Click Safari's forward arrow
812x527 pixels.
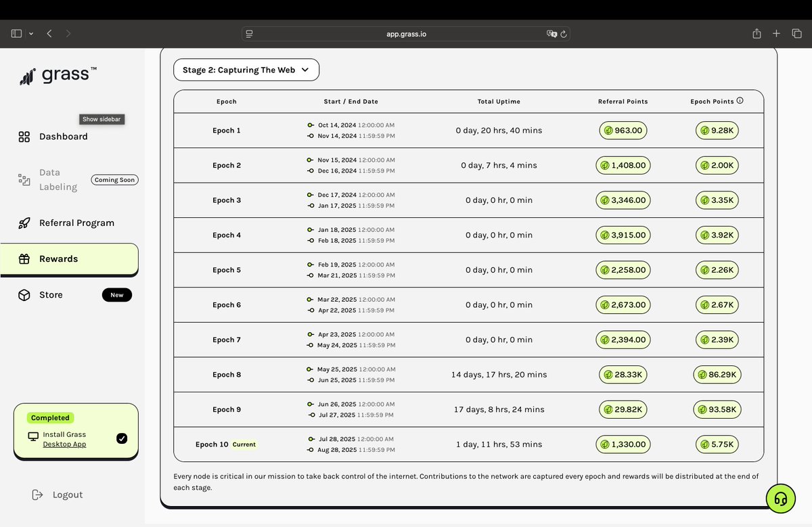pyautogui.click(x=68, y=33)
